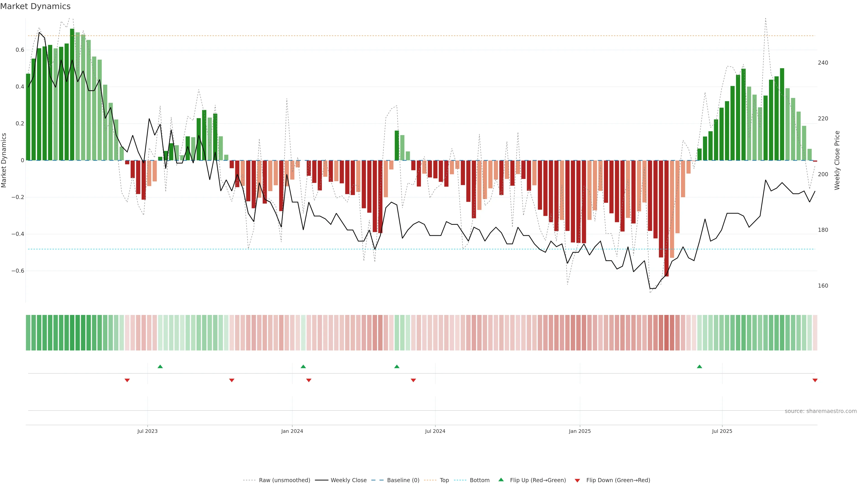Click the source: sharemaestro.com text
The image size is (868, 488).
point(821,411)
